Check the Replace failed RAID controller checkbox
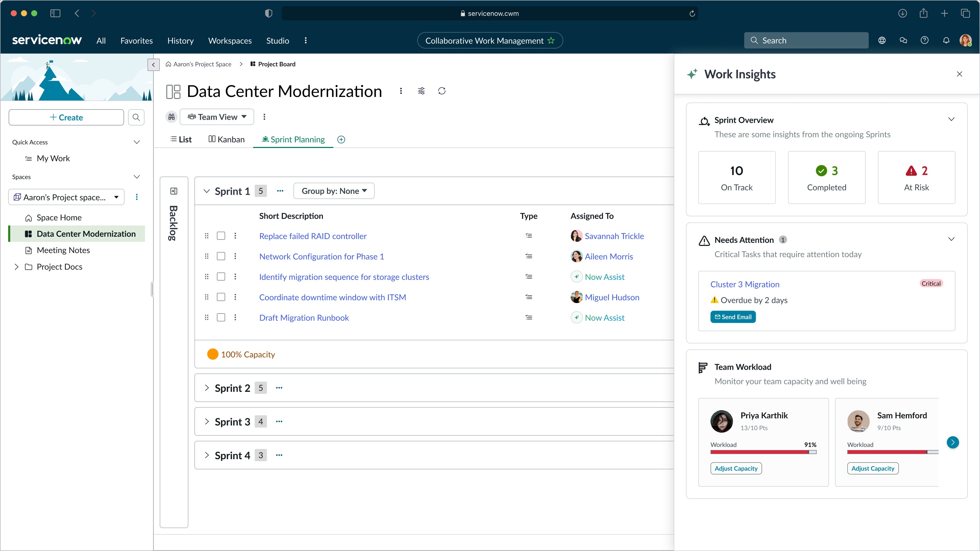The width and height of the screenshot is (980, 551). point(220,236)
